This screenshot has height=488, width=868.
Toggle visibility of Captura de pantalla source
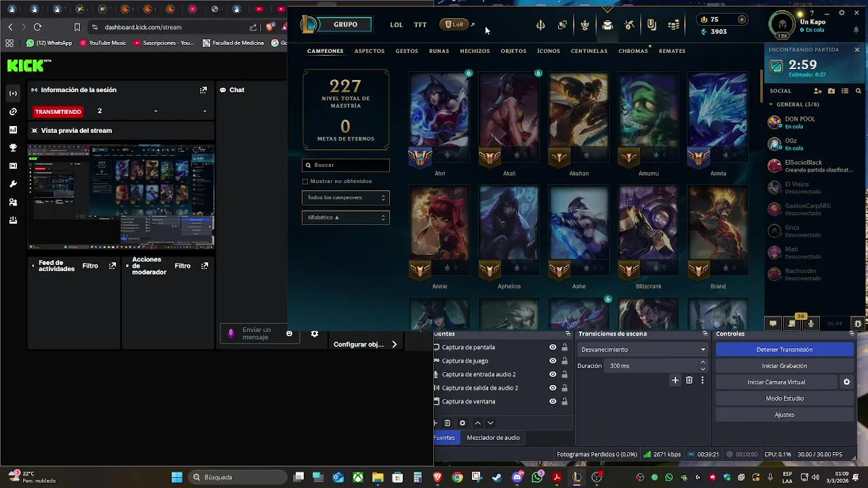(553, 347)
